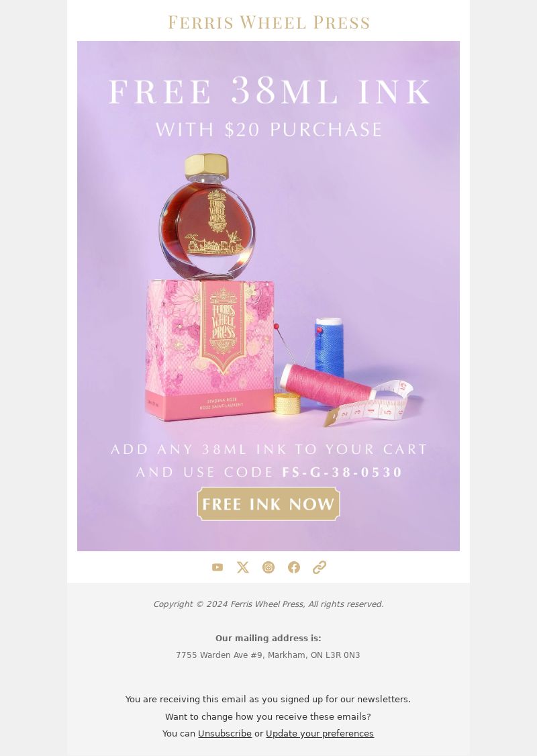Image resolution: width=537 pixels, height=756 pixels.
Task: Open the YouTube social icon
Action: click(217, 567)
